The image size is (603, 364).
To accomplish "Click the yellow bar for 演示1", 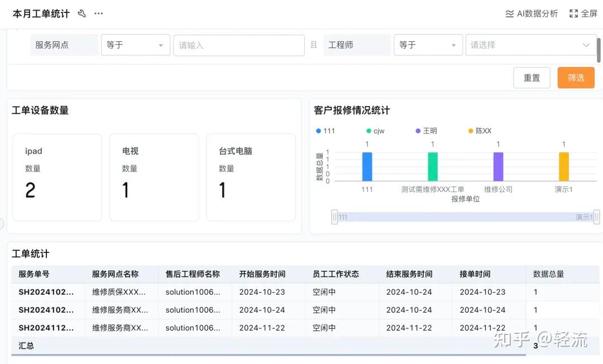I will pos(564,166).
